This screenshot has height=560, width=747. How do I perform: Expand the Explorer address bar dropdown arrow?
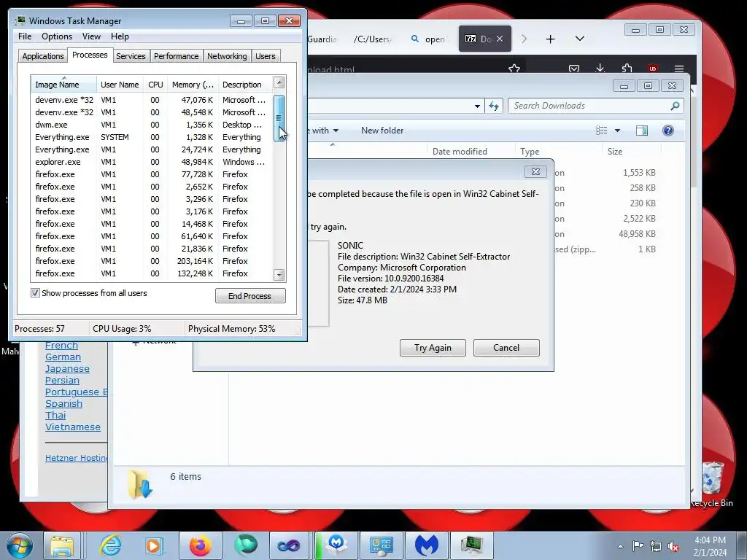(477, 106)
